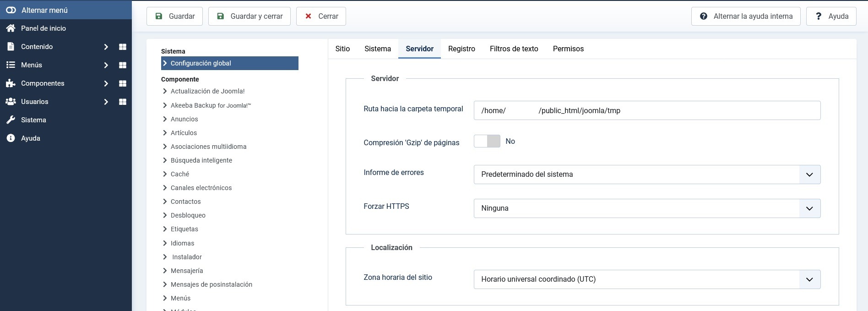This screenshot has width=868, height=311.
Task: Switch to the Registro tab
Action: pos(461,49)
